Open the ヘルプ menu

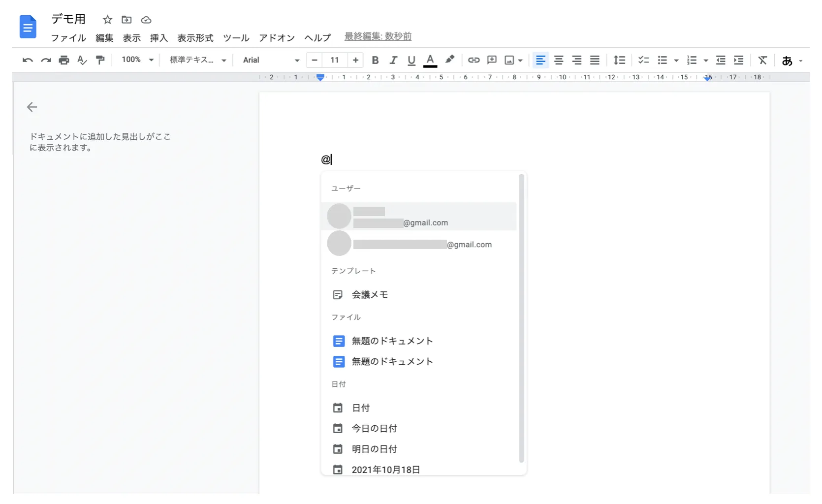(317, 38)
